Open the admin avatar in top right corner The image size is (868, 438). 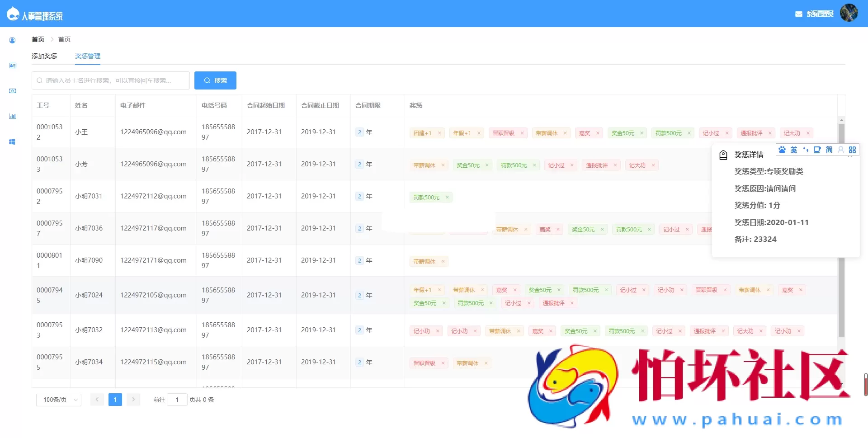click(849, 13)
